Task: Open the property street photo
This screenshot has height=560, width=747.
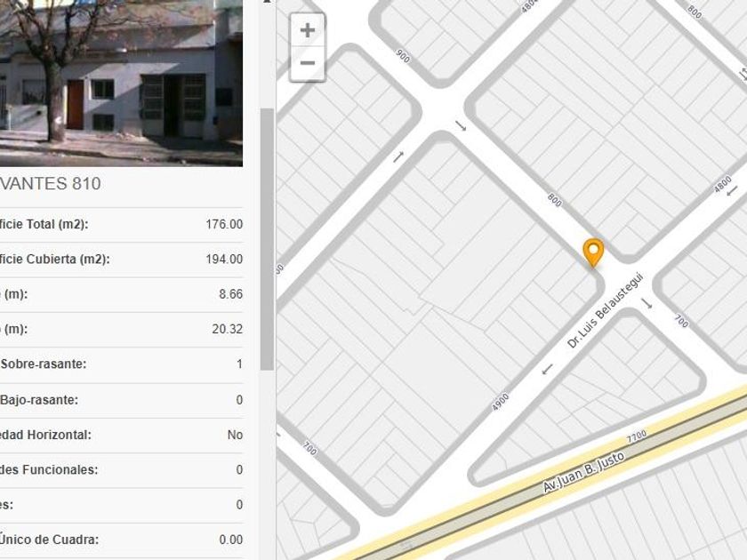Action: [x=121, y=83]
